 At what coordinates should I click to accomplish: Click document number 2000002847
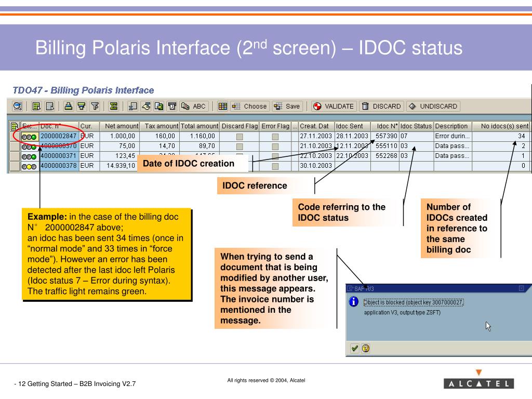tap(59, 136)
